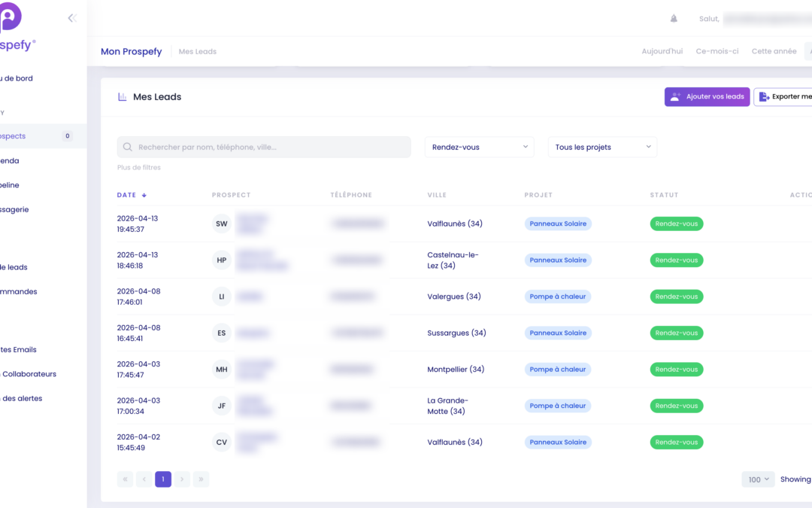This screenshot has width=812, height=508.
Task: Click Rendez-vous badge for Castelnau-le-Lez row
Action: (x=677, y=260)
